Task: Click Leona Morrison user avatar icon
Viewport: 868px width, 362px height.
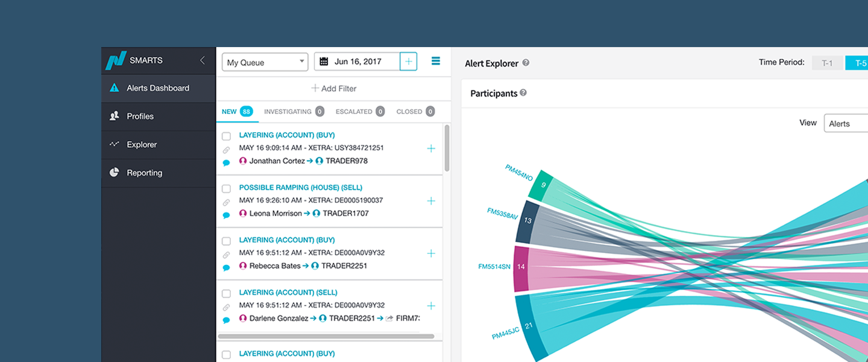Action: click(x=243, y=214)
